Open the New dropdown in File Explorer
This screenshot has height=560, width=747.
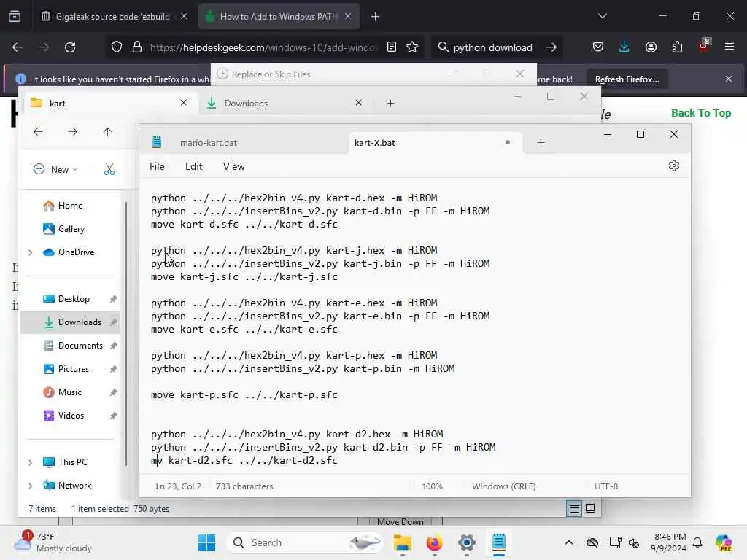click(x=55, y=169)
